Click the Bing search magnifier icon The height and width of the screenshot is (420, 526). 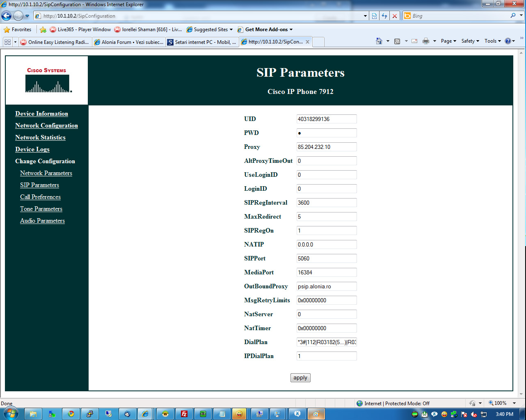click(513, 16)
